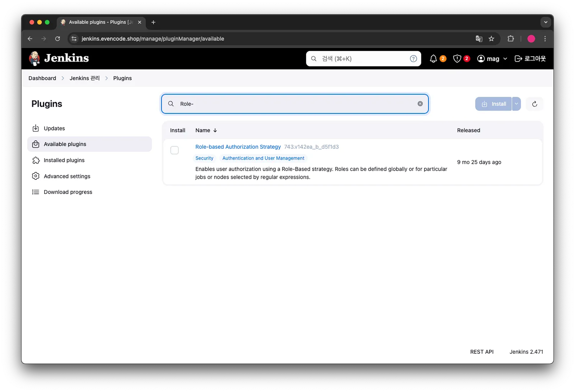Image resolution: width=575 pixels, height=392 pixels.
Task: Open the Role-based Authorization Strategy link
Action: pyautogui.click(x=238, y=147)
